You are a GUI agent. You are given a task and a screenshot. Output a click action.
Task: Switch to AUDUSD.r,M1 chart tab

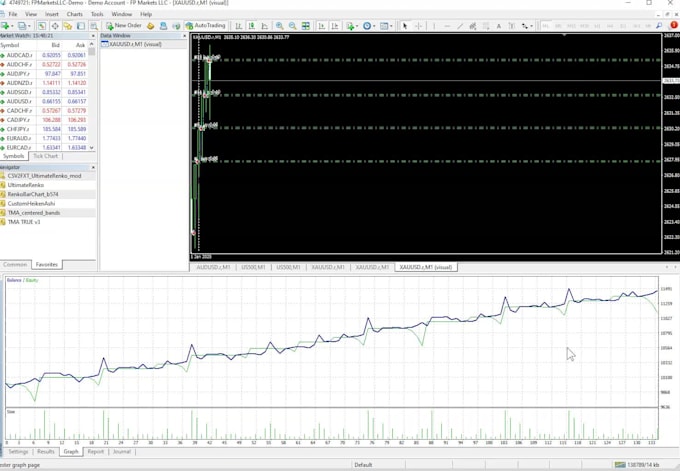[x=213, y=267]
